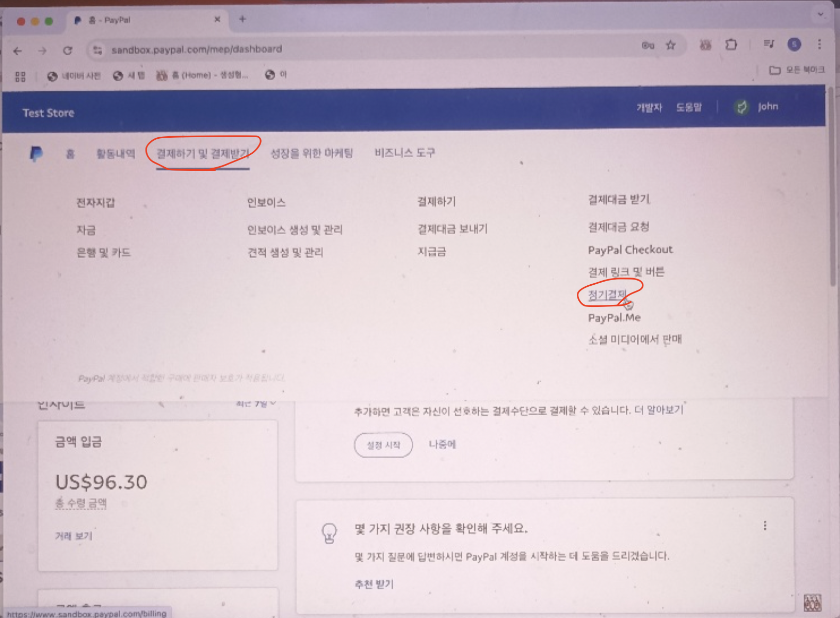Open 견적 생성 및 관리
The image size is (840, 618).
(x=285, y=252)
